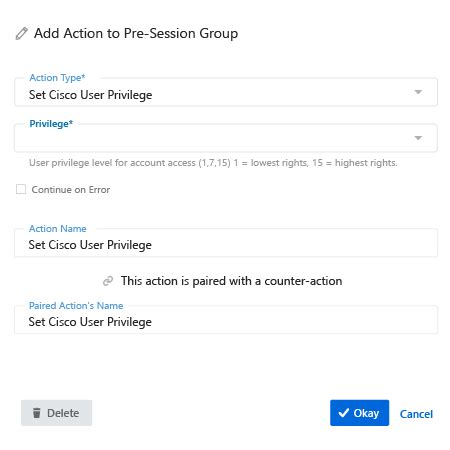Open the Action Type dropdown arrow

point(418,92)
